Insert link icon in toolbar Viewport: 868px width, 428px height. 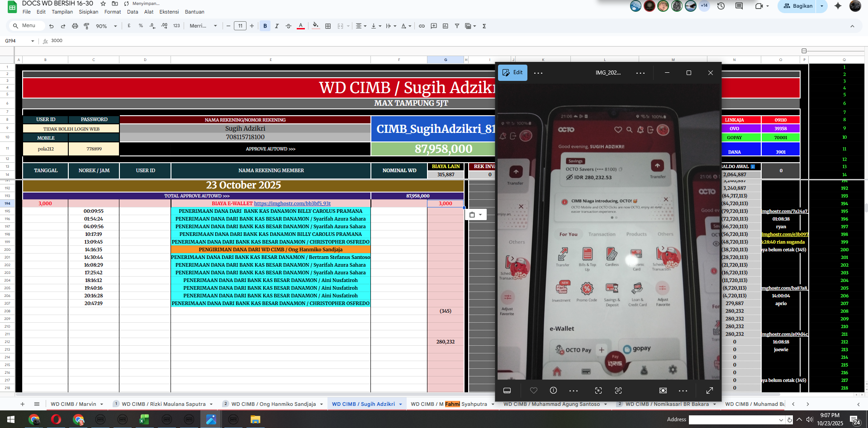click(422, 26)
